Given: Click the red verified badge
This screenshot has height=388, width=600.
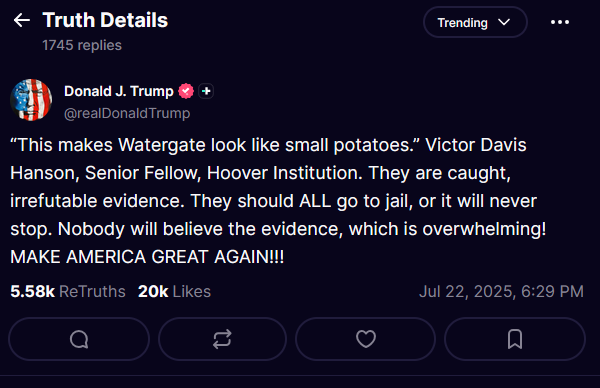Looking at the screenshot, I should [x=186, y=91].
